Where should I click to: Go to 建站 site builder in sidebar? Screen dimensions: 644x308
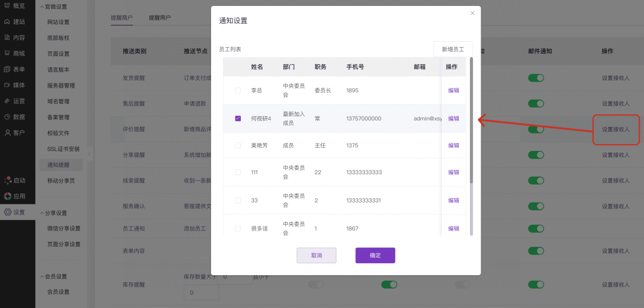click(14, 21)
